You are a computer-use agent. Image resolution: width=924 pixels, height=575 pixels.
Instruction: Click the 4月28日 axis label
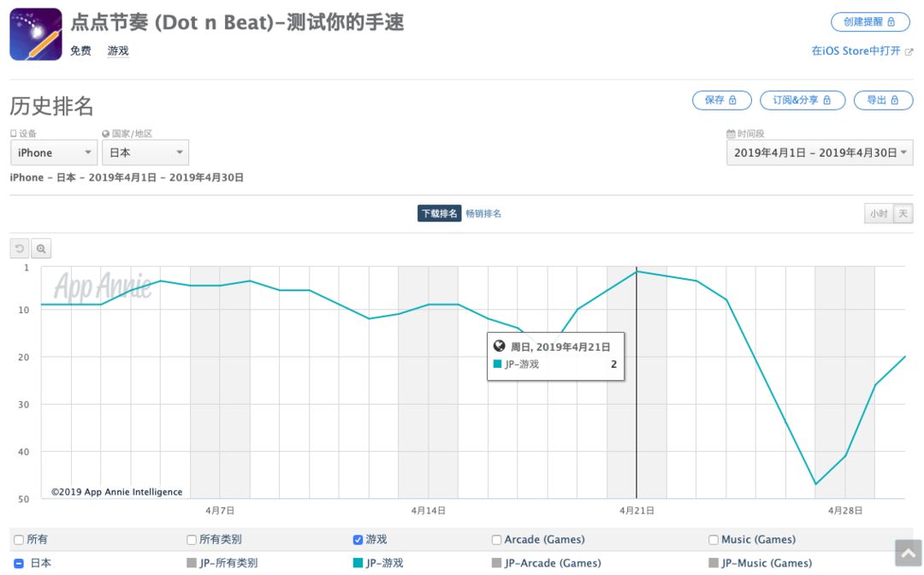(845, 511)
